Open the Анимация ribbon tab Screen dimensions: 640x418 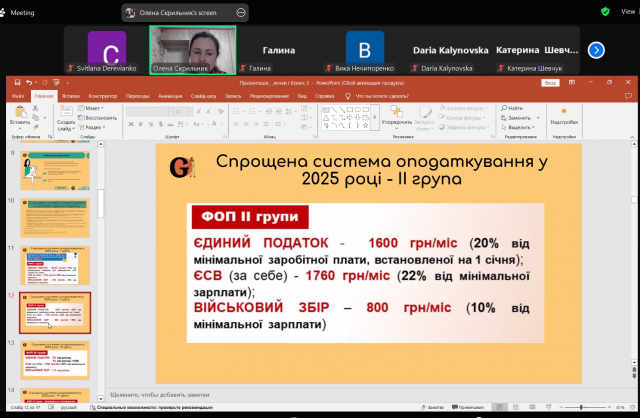[x=170, y=96]
